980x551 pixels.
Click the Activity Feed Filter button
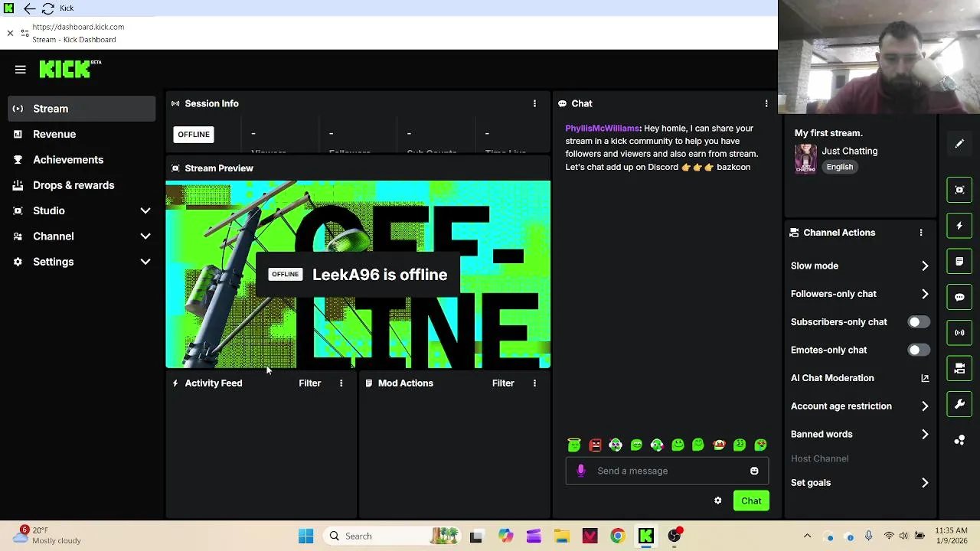[x=309, y=383]
